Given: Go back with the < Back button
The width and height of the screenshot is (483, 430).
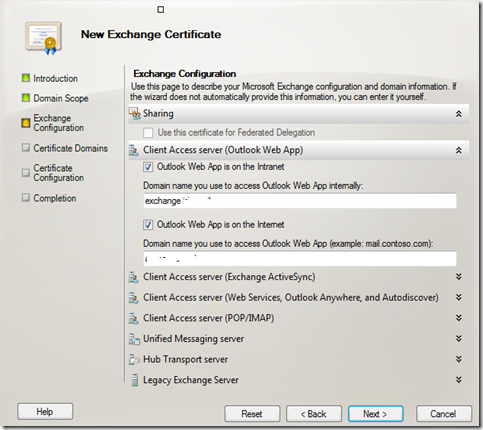Looking at the screenshot, I should 314,414.
